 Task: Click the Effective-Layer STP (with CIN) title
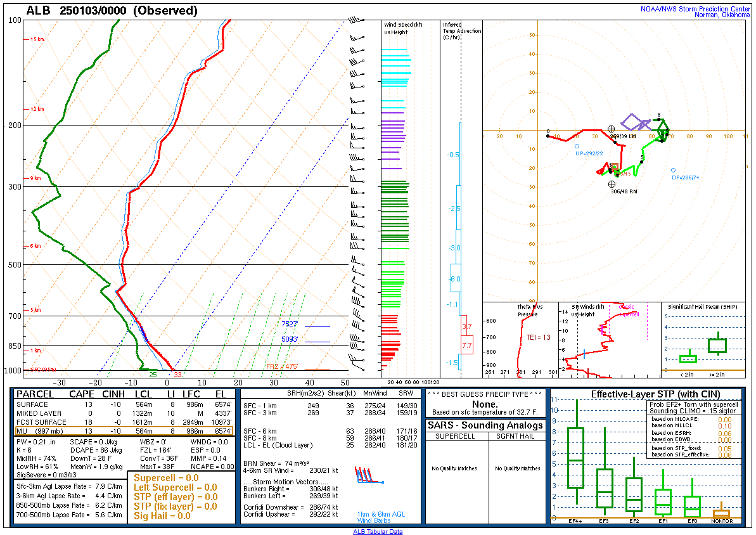(x=655, y=394)
